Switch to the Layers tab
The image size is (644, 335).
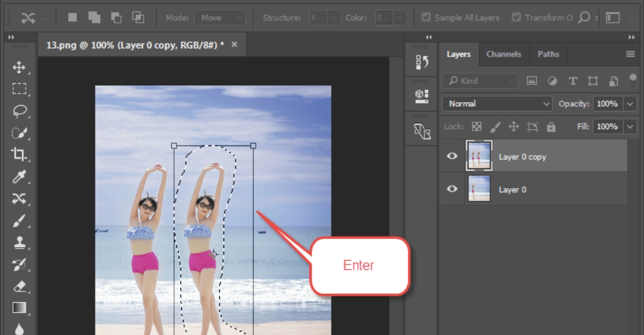tap(459, 54)
